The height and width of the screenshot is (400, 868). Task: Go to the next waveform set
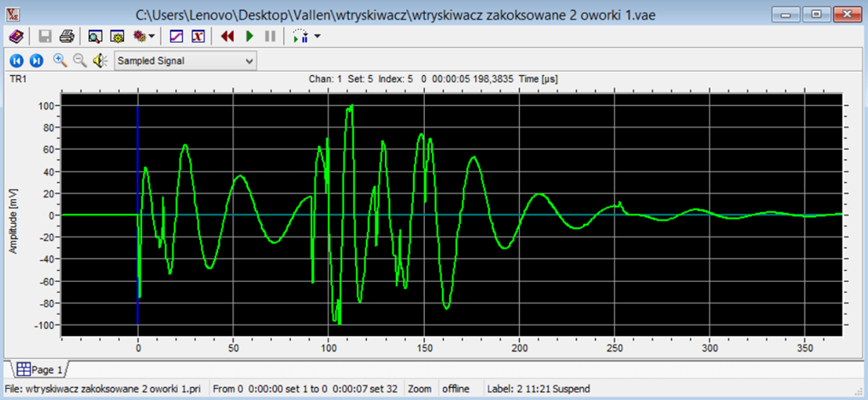(x=36, y=61)
